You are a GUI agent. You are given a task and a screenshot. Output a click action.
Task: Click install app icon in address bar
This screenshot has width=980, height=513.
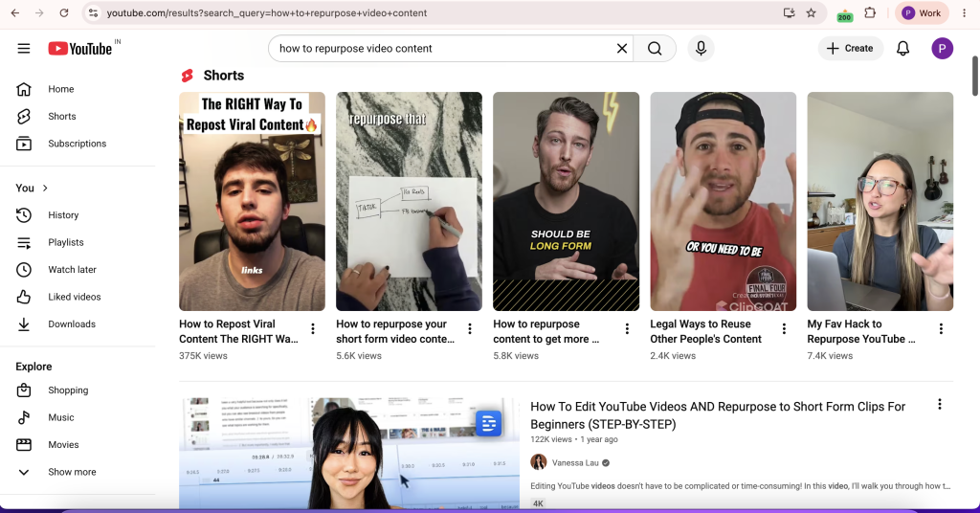789,13
